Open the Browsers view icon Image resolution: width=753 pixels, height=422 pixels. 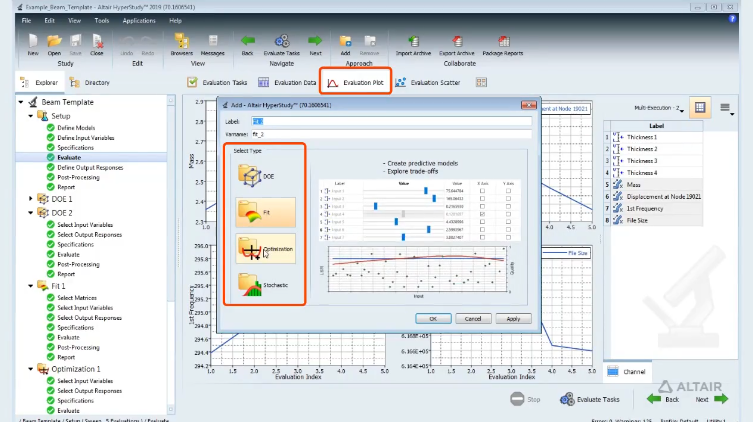point(182,42)
